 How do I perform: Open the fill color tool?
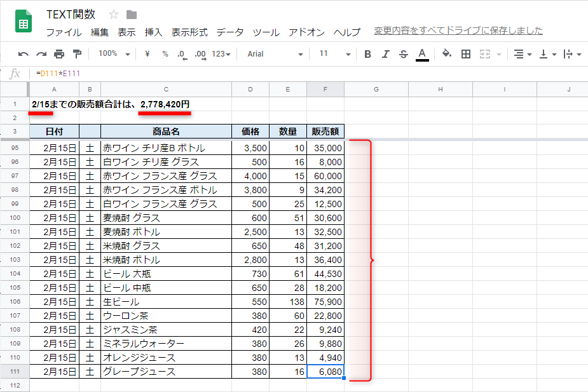[446, 54]
